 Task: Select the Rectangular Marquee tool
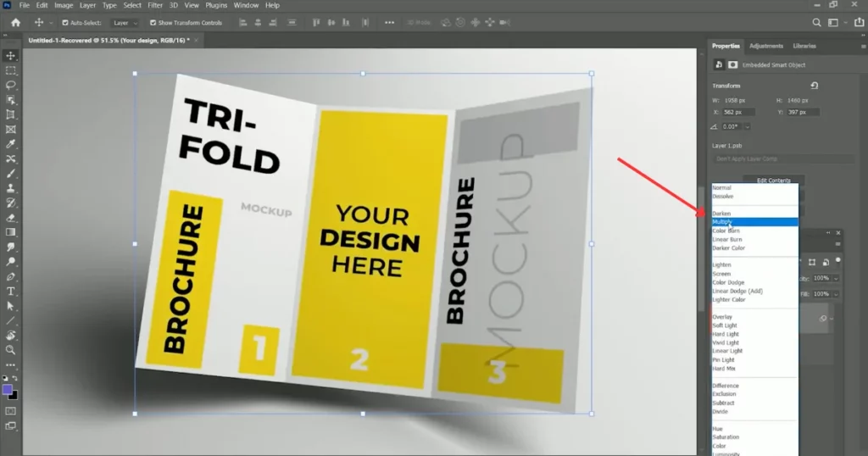[10, 70]
